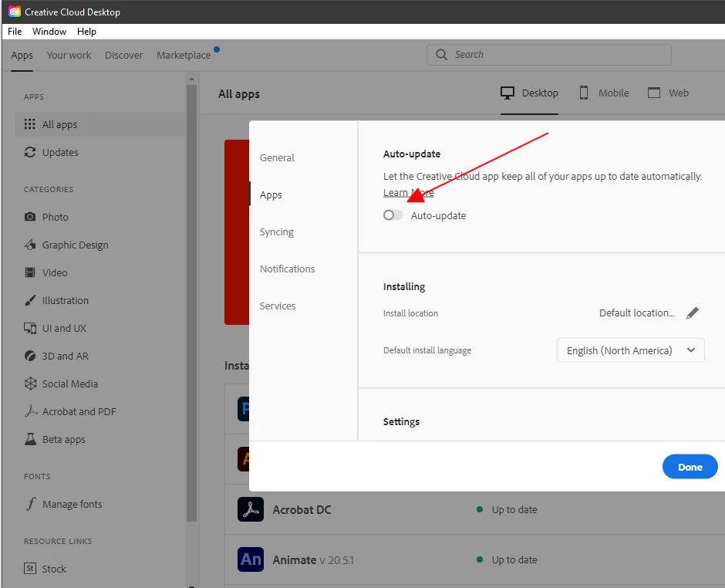
Task: Click the Web browser icon
Action: coord(654,93)
